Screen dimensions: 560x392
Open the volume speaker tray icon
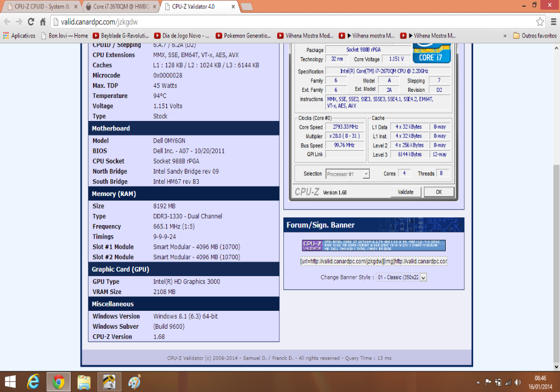pyautogui.click(x=518, y=382)
